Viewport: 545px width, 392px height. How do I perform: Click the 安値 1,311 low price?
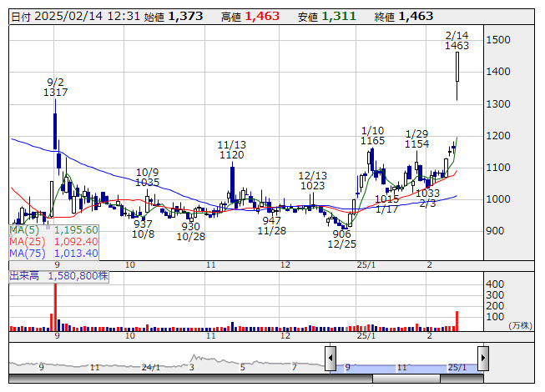tap(326, 17)
